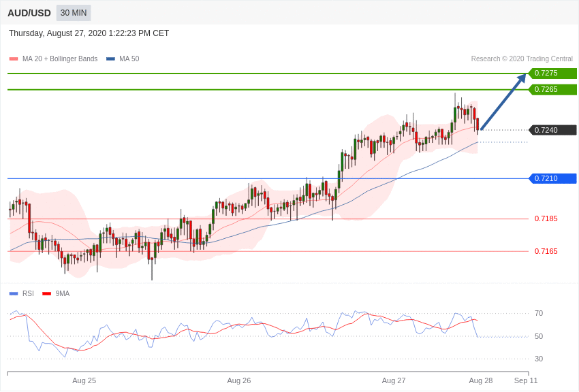Select the 30 MIN timeframe badge
This screenshot has height=392, width=579.
(74, 13)
